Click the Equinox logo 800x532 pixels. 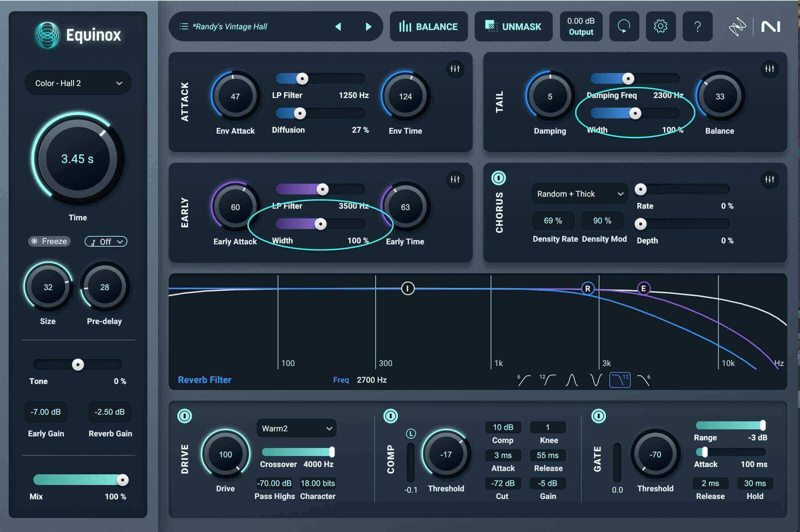pyautogui.click(x=77, y=35)
